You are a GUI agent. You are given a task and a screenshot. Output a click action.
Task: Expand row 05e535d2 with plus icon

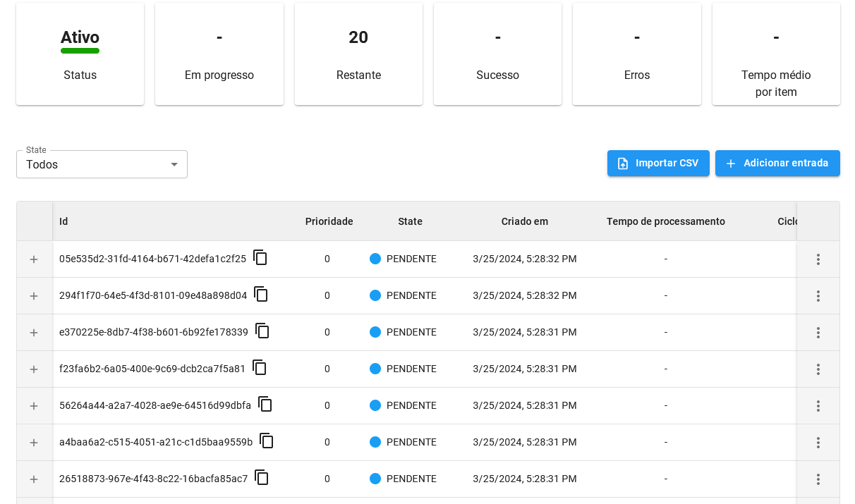click(34, 259)
